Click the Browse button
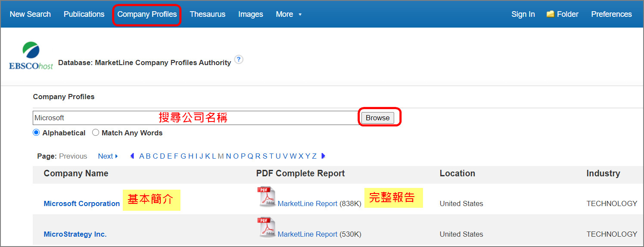Image resolution: width=644 pixels, height=247 pixels. 378,118
